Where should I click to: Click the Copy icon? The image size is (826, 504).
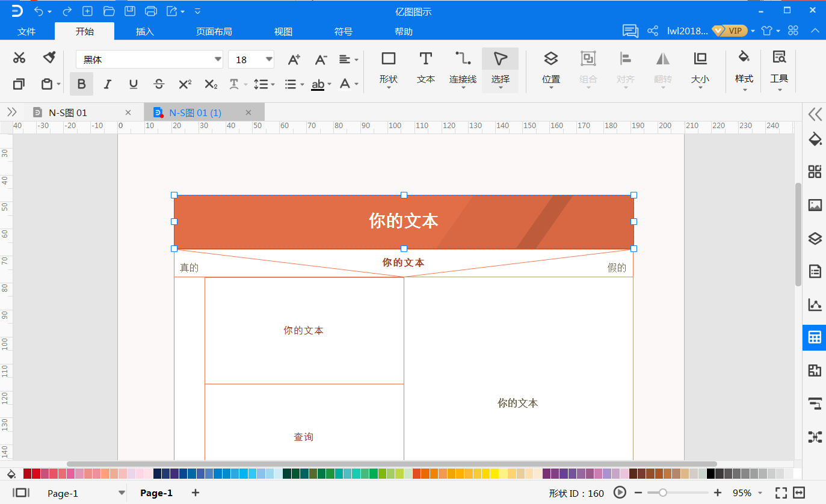(19, 84)
